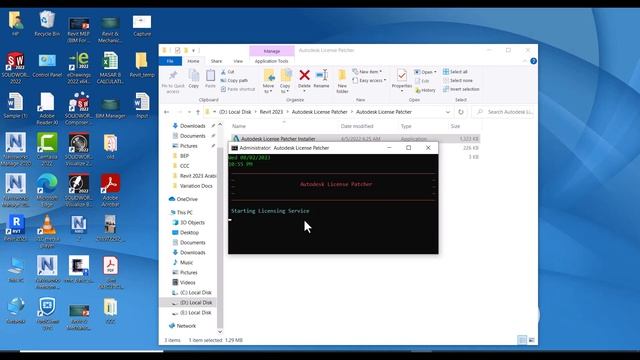Click History in the Open group
Screen dimensions: 640x360
click(425, 90)
